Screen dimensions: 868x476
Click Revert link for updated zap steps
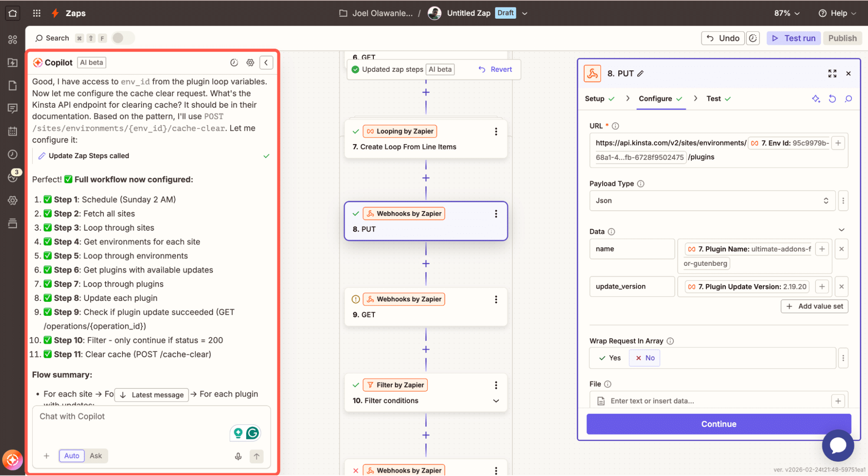point(495,69)
